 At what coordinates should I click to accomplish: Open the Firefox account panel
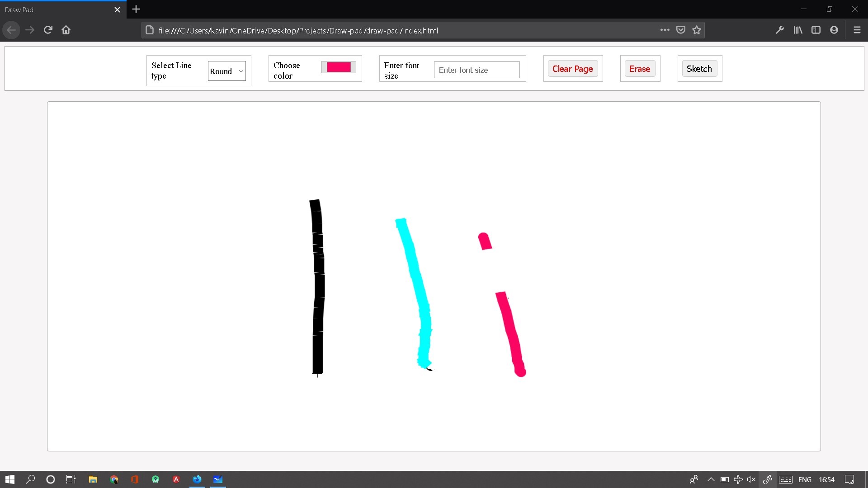coord(834,30)
